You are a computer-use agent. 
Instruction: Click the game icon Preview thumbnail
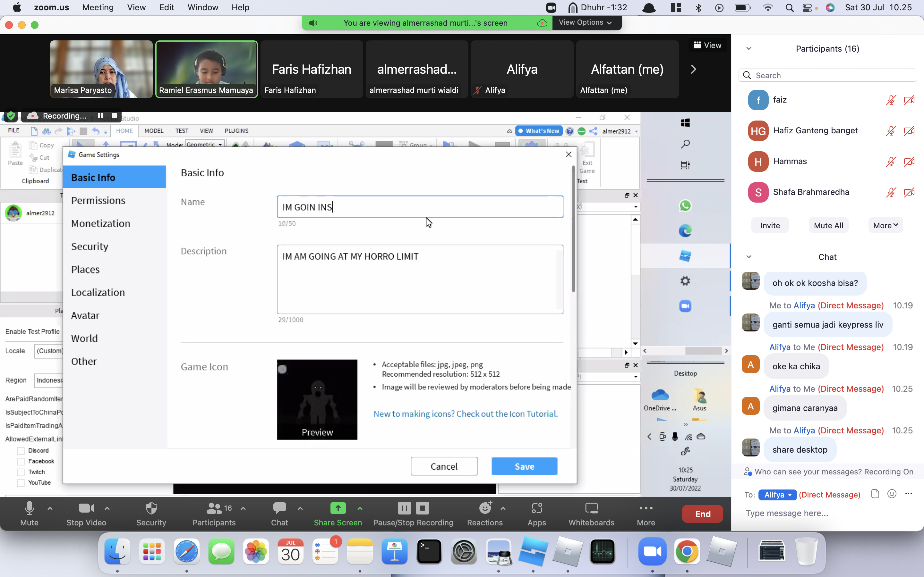point(317,399)
